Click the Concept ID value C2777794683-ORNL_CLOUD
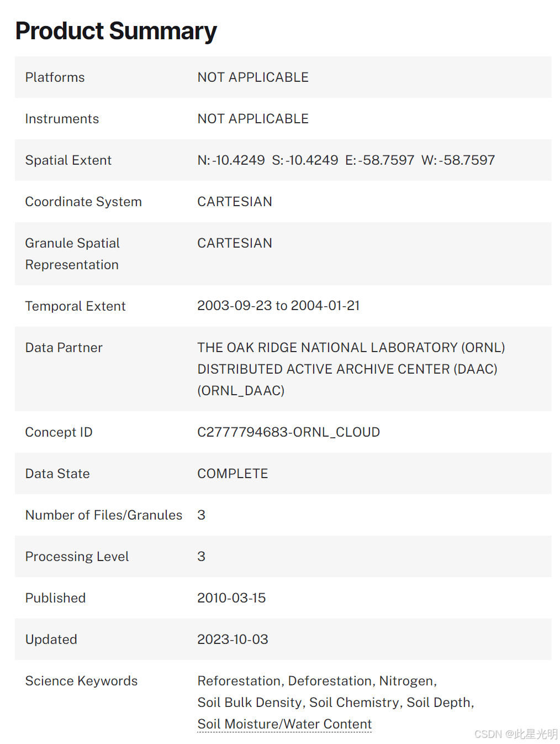This screenshot has width=560, height=744. 288,432
